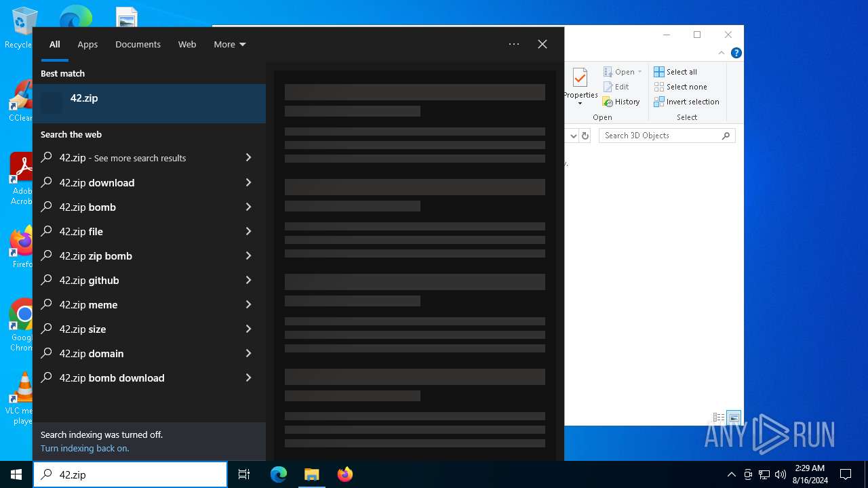Click Properties in the File Explorer ribbon
The height and width of the screenshot is (488, 868).
pyautogui.click(x=580, y=86)
